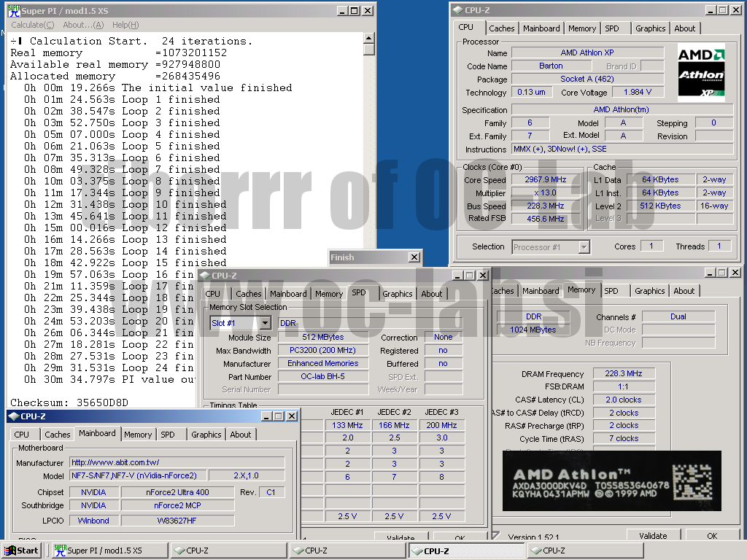Click the Core Voltage 1.984 V value
Screen dimensions: 747x560
tap(638, 92)
